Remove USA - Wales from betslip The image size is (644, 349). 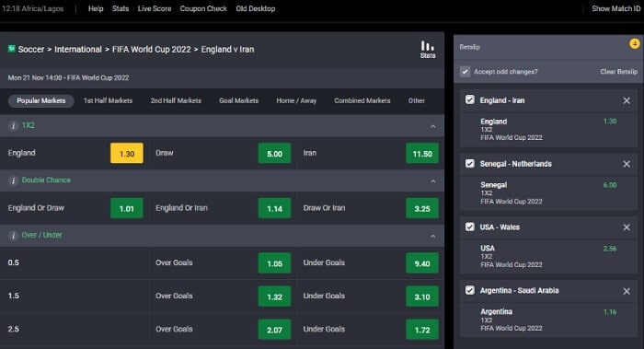pyautogui.click(x=627, y=227)
